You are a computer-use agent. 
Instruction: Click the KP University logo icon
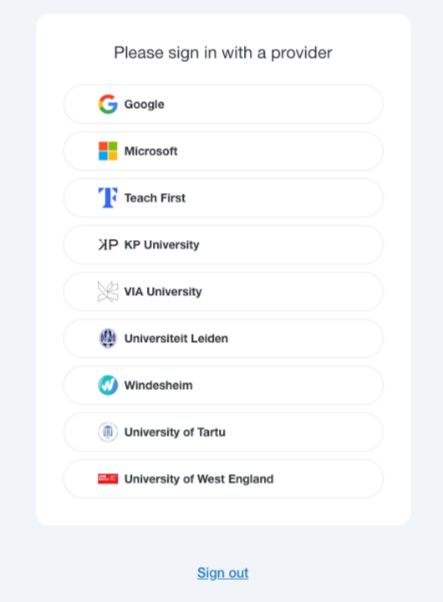[x=108, y=245]
